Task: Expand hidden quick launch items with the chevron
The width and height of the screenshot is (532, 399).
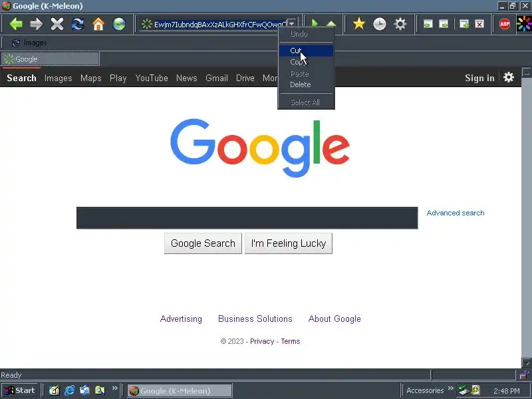Action: pyautogui.click(x=114, y=388)
